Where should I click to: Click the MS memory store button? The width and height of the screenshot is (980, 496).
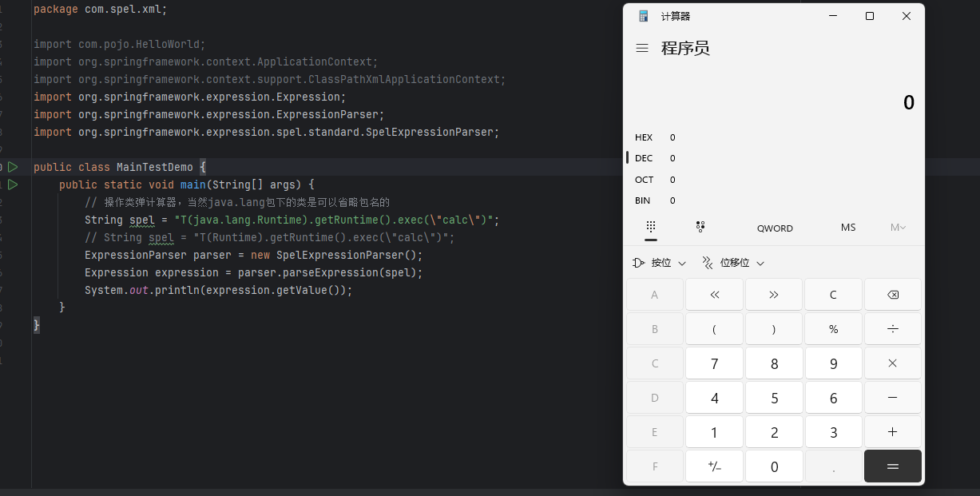click(x=848, y=228)
